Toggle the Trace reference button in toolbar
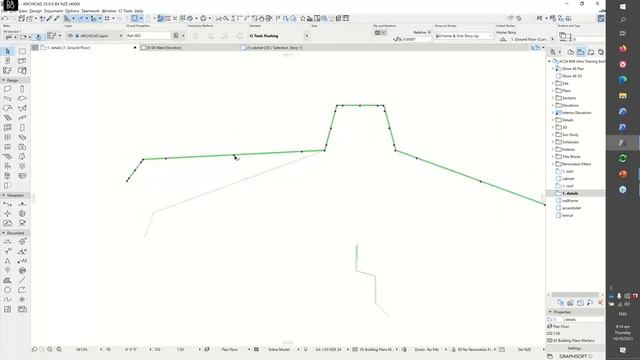 coord(134,18)
